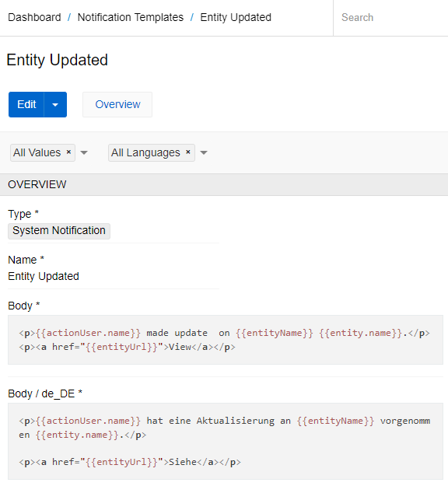Click the Name value Entity Updated
448x486 pixels.
pyautogui.click(x=44, y=276)
